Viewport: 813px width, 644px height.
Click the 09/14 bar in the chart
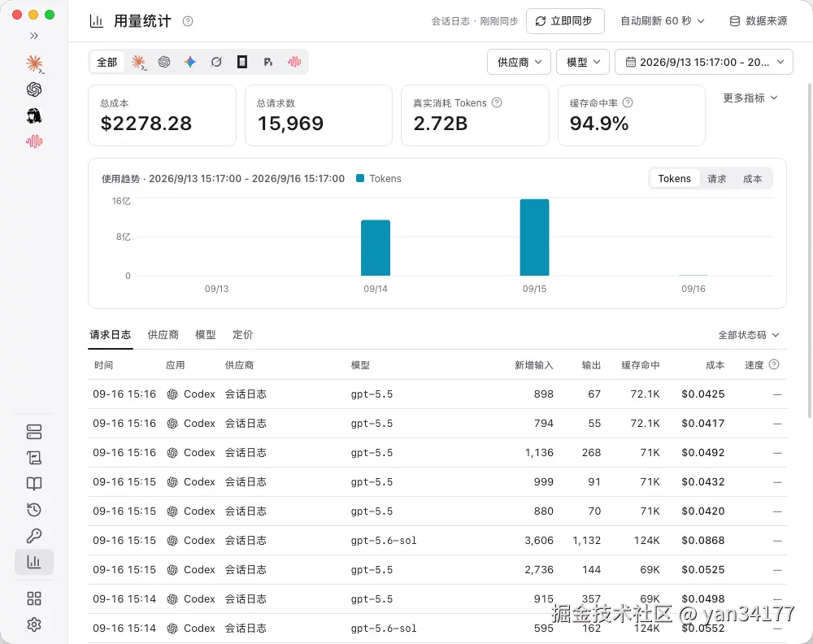coord(376,248)
